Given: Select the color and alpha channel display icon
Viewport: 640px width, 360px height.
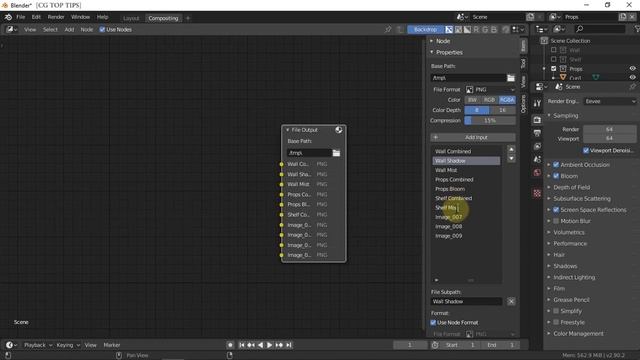Looking at the screenshot, I should [449, 29].
